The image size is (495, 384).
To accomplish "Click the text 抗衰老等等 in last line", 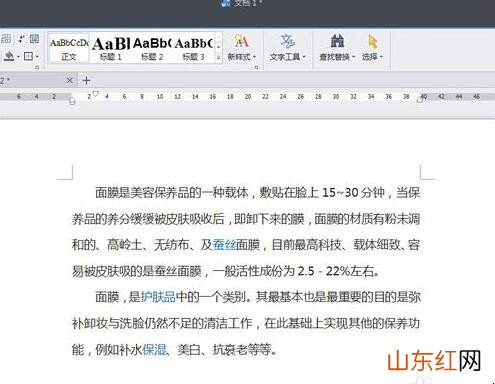I will (x=242, y=350).
